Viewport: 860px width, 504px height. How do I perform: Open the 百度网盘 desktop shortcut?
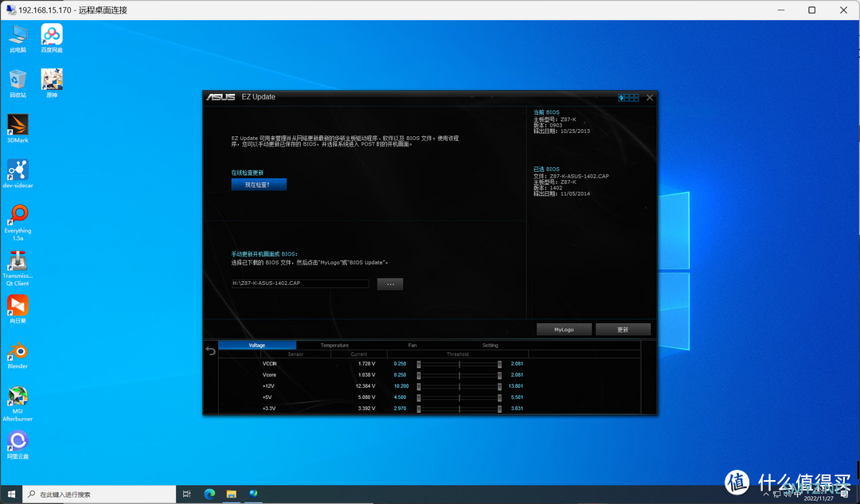52,38
